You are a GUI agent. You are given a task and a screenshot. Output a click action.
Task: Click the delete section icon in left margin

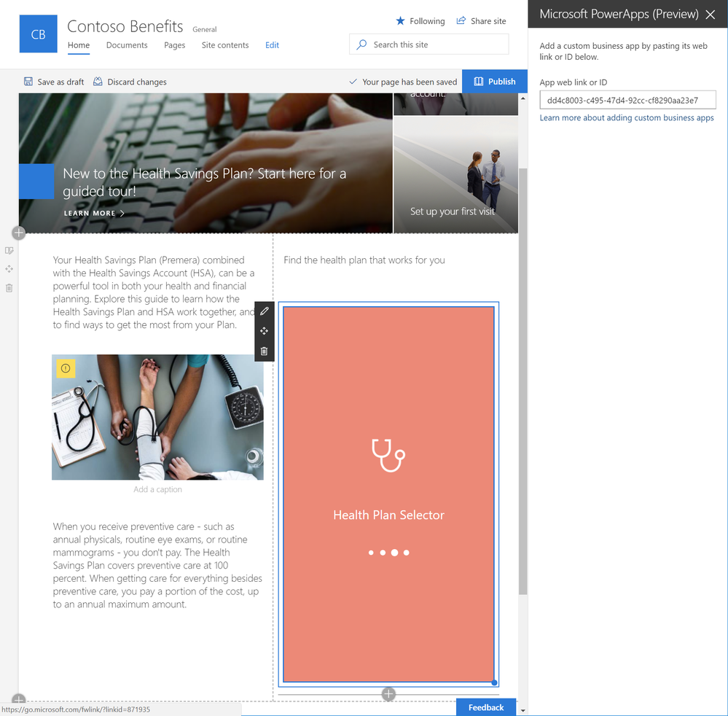click(x=9, y=288)
